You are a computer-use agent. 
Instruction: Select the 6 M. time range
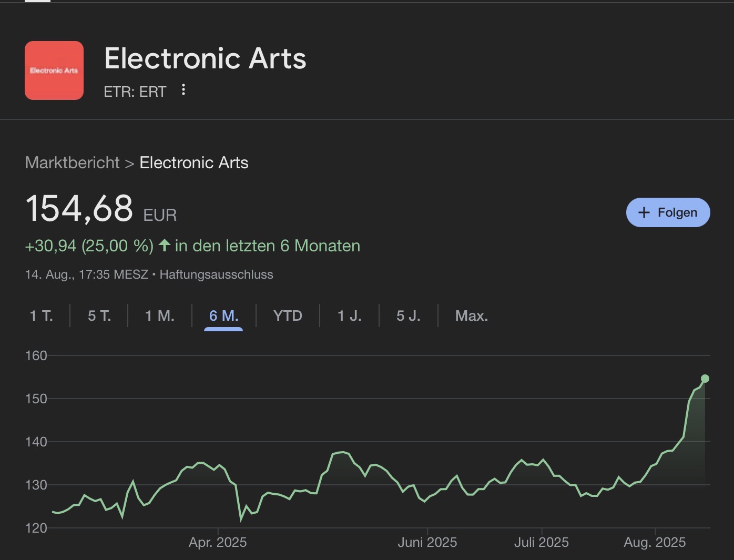coord(223,315)
